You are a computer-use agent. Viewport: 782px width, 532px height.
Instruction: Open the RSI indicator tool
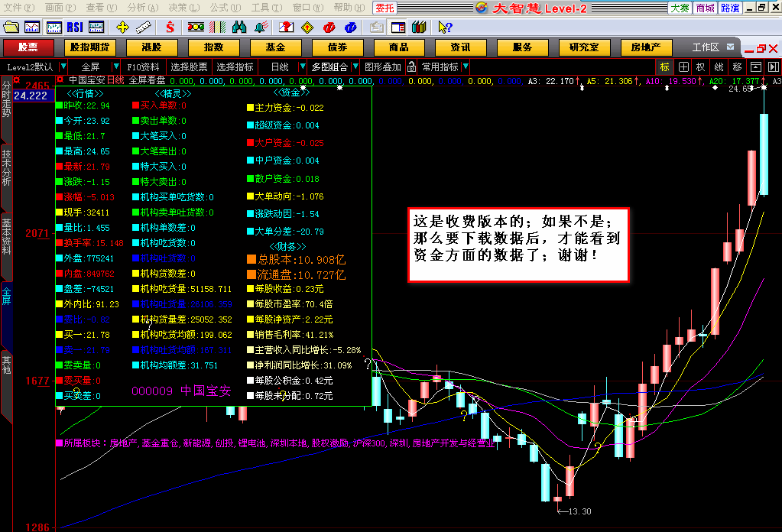tap(75, 28)
